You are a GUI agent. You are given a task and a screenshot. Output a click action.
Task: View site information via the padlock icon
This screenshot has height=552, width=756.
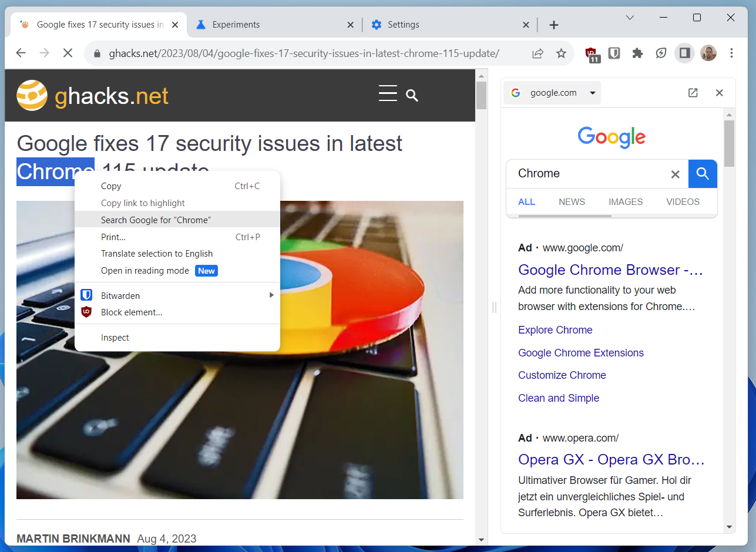coord(98,54)
